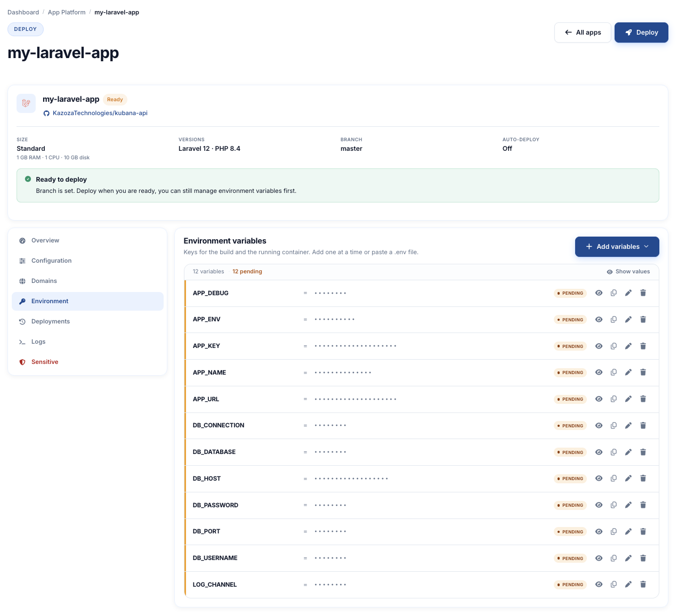Image resolution: width=678 pixels, height=616 pixels.
Task: Delete the APP_DEBUG variable
Action: point(643,293)
